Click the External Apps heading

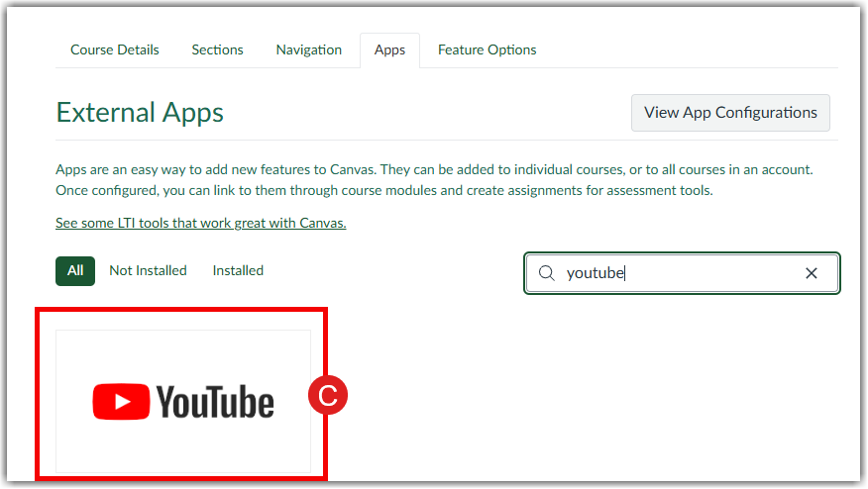[140, 112]
